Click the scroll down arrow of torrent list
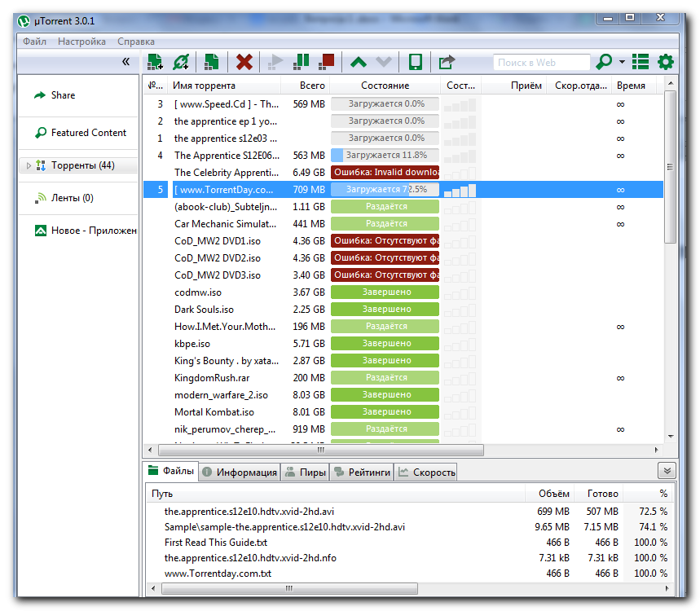The height and width of the screenshot is (611, 700). point(670,437)
